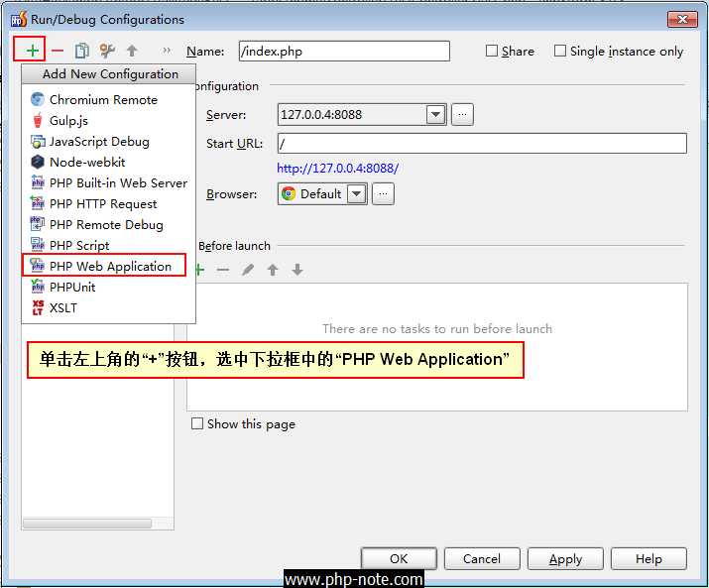The height and width of the screenshot is (588, 709).
Task: Click the OK button
Action: (x=399, y=558)
